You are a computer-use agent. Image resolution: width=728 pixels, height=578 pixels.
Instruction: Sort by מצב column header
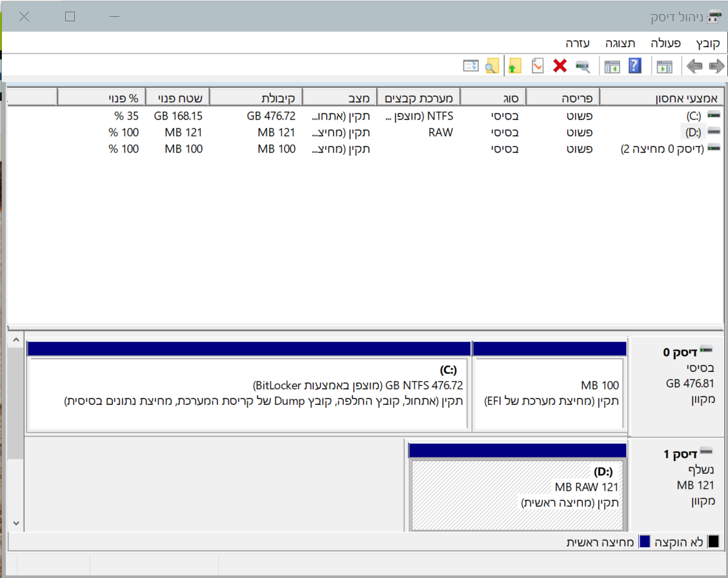click(339, 98)
